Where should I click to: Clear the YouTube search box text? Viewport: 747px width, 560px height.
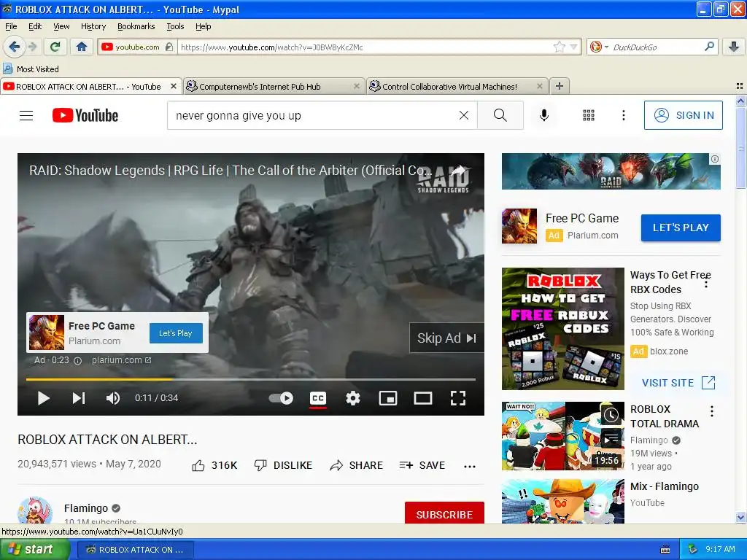tap(463, 115)
